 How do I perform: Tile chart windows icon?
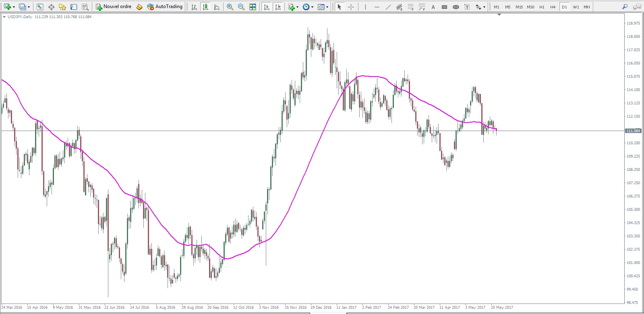(253, 7)
